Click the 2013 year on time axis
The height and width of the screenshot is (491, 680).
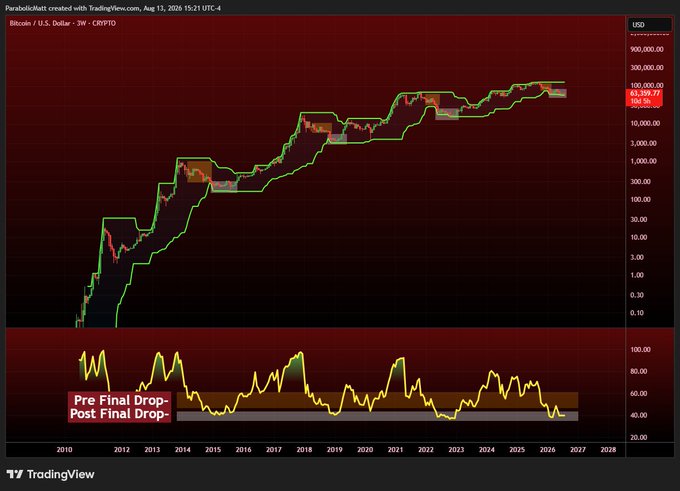[x=152, y=449]
